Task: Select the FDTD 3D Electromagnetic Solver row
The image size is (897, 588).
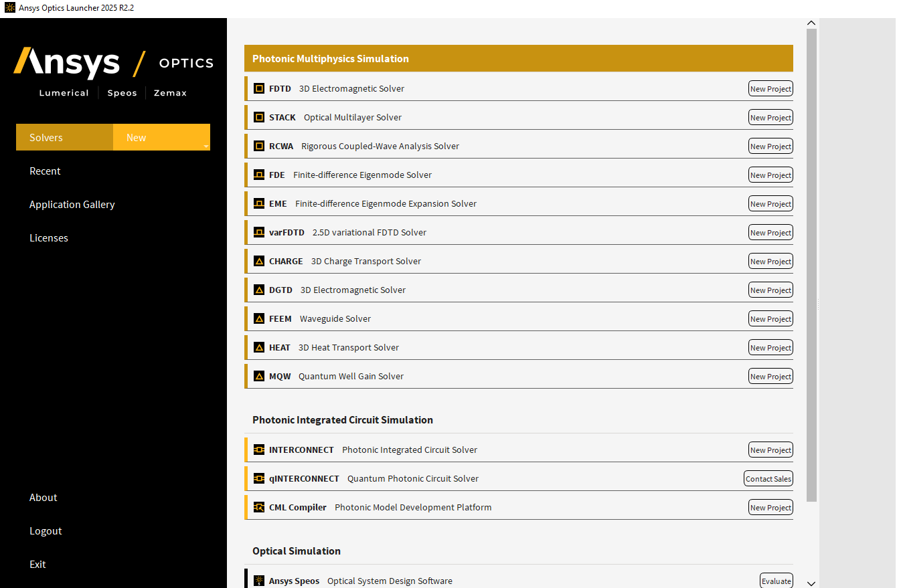Action: point(519,88)
